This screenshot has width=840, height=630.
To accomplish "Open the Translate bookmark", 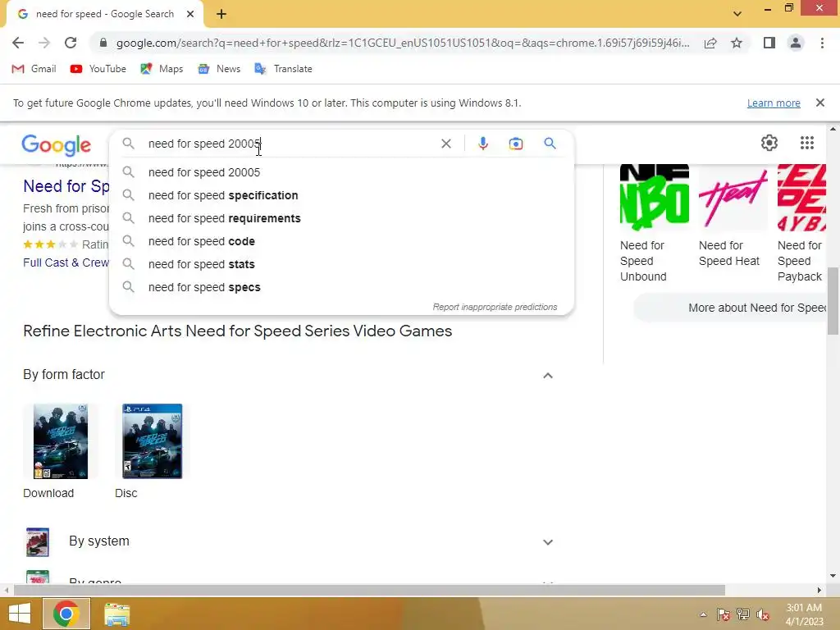I will [x=283, y=69].
